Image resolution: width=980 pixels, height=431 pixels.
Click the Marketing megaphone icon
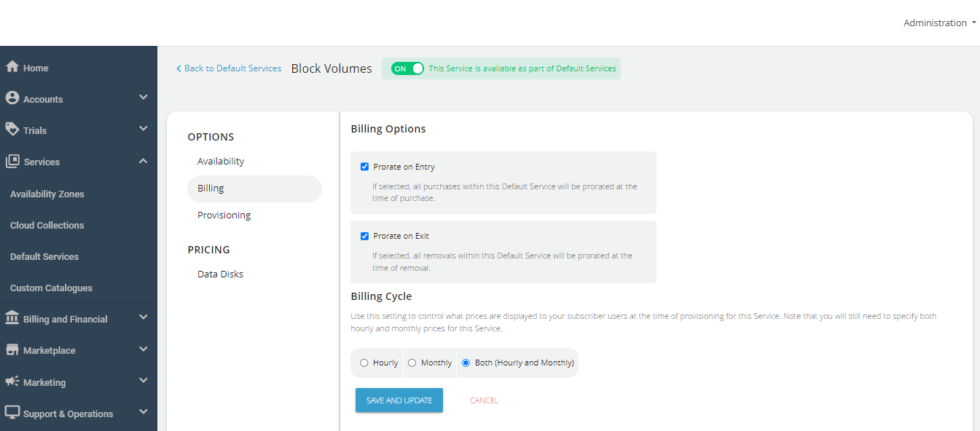pos(12,381)
